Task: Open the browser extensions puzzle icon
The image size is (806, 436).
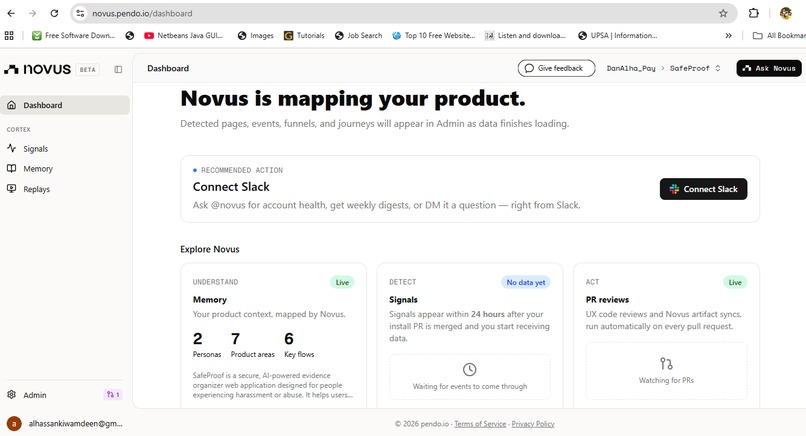Action: tap(754, 13)
